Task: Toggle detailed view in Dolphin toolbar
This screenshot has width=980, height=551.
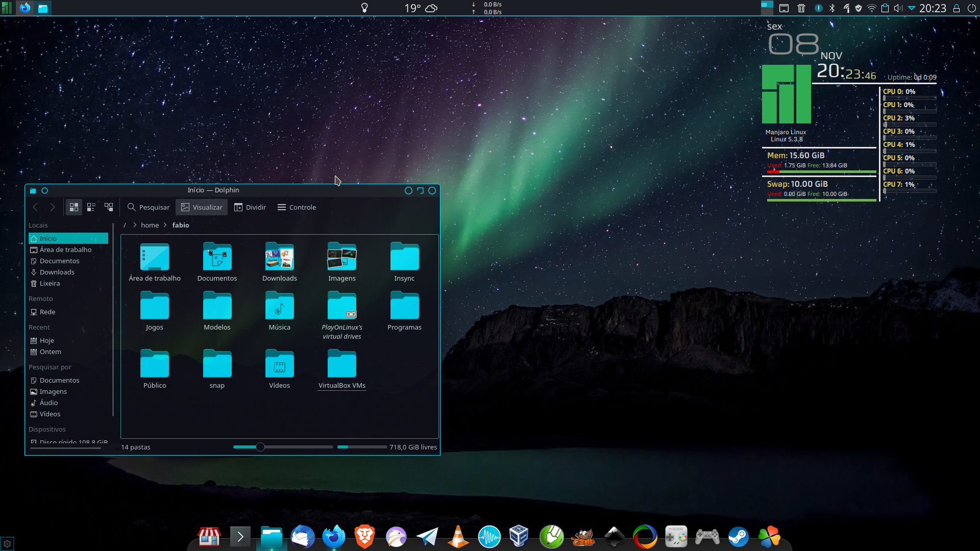Action: pos(91,207)
